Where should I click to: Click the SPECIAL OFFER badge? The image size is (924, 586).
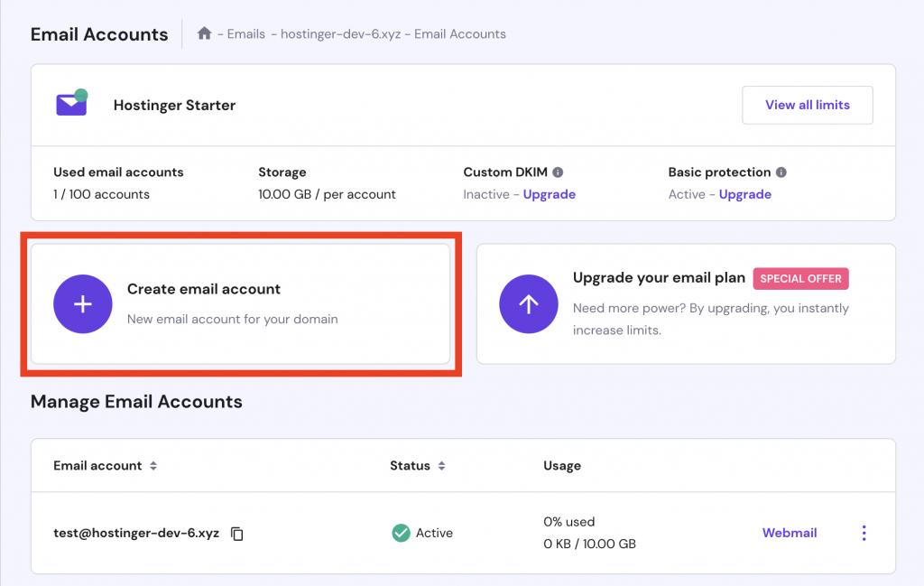(x=800, y=278)
